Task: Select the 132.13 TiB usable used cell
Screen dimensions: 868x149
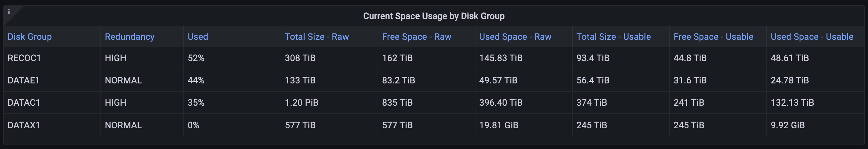Action: pyautogui.click(x=792, y=103)
